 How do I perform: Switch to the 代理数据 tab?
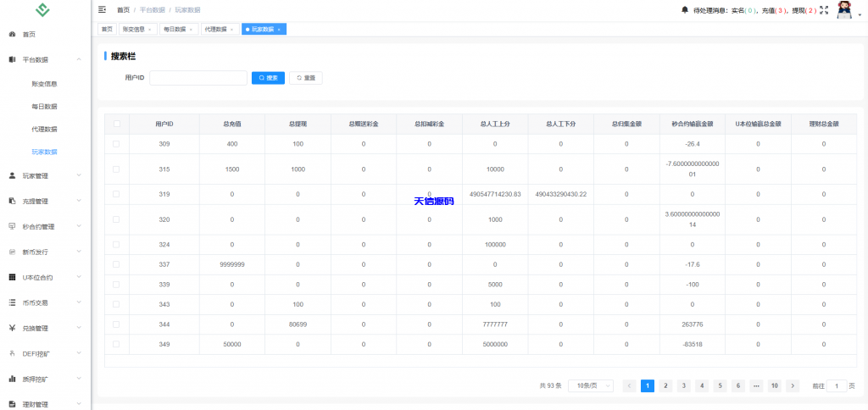point(220,30)
